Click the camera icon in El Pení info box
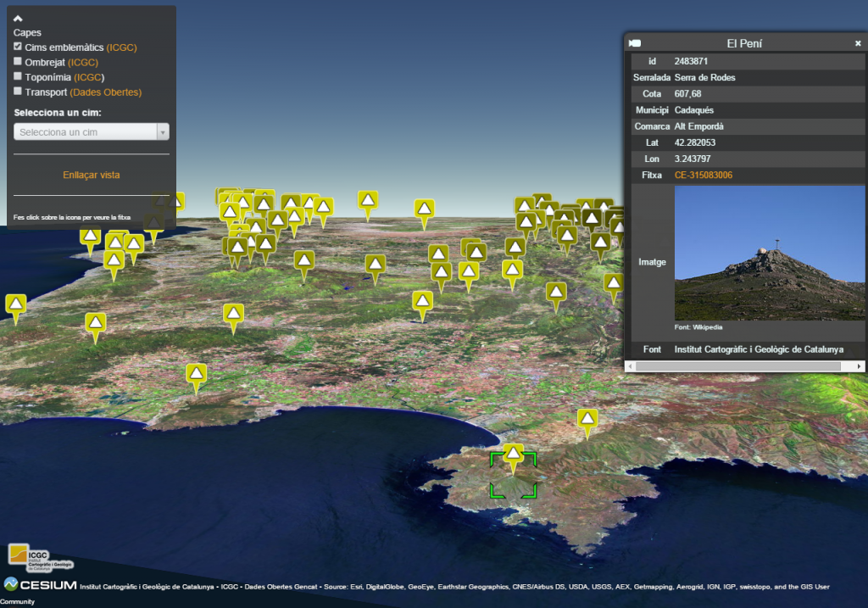Screen dimensions: 868x608 [x=635, y=43]
